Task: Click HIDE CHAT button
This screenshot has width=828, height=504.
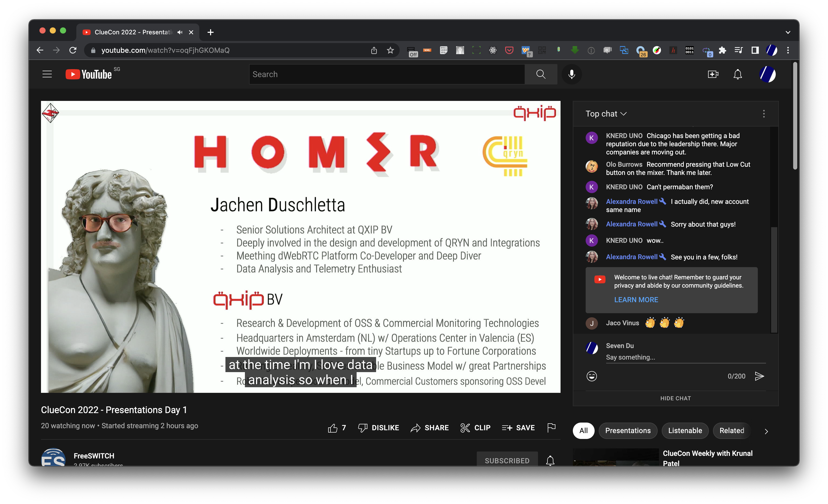Action: click(x=675, y=398)
